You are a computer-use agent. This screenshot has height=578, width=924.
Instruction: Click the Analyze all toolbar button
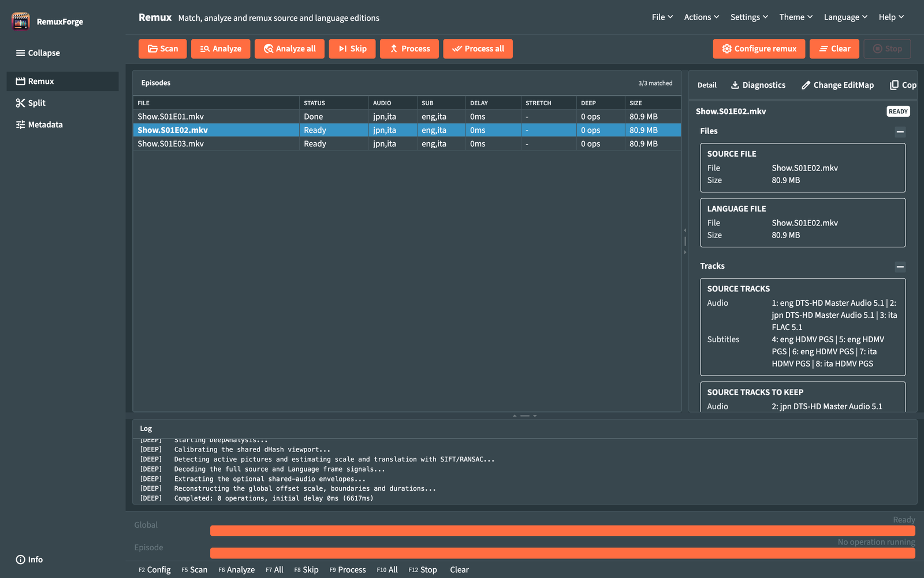[289, 49]
